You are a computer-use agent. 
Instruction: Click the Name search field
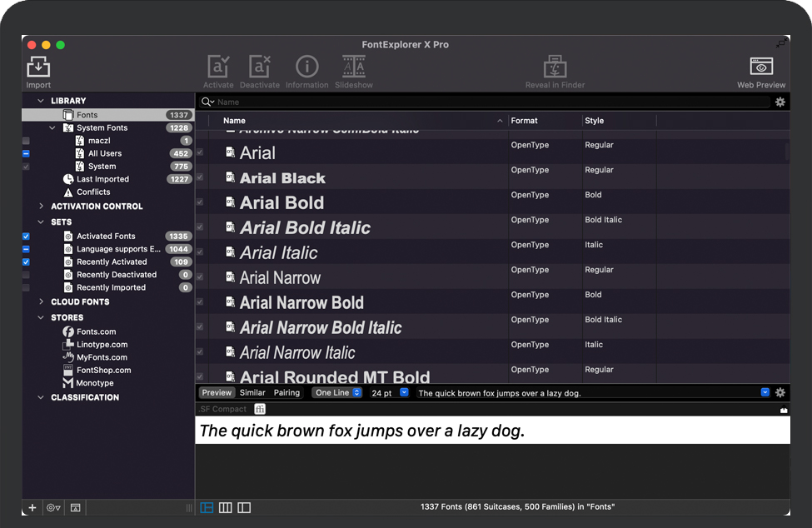491,102
